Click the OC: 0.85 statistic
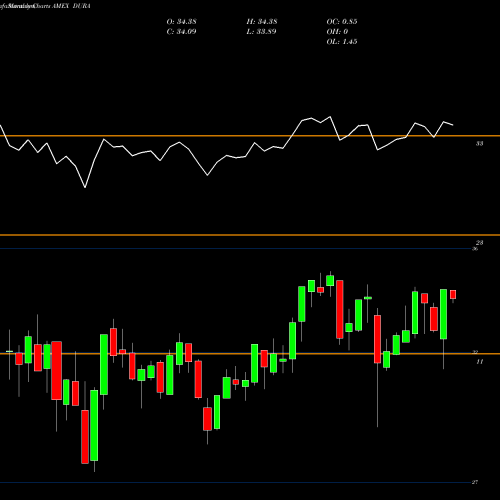Screen dimensions: 500x500 coord(342,22)
